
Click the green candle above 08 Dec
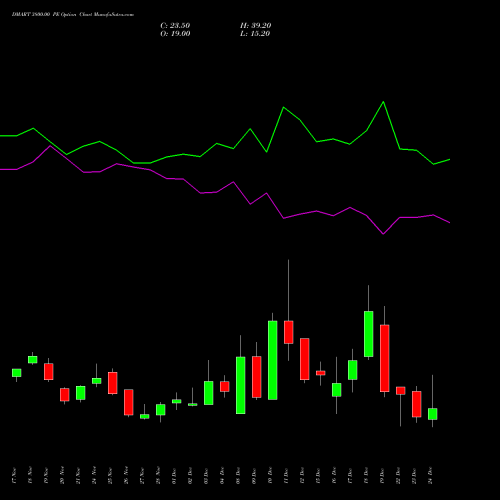(241, 385)
